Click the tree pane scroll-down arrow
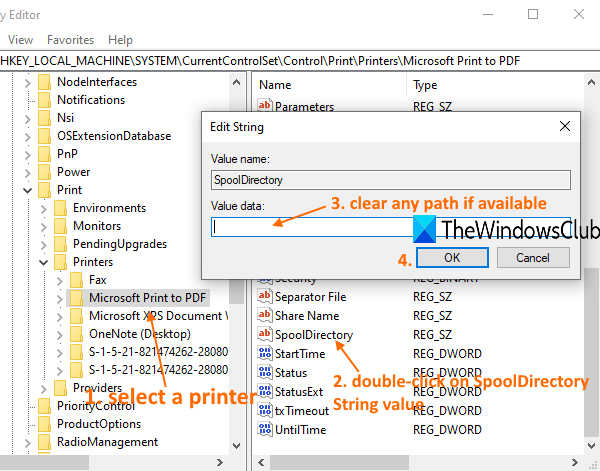600x471 pixels. [x=236, y=446]
